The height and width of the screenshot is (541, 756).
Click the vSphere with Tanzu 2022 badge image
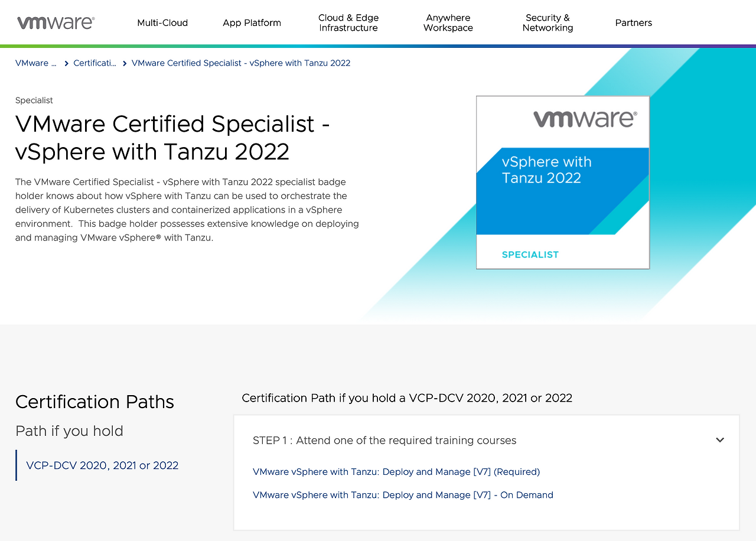point(562,181)
